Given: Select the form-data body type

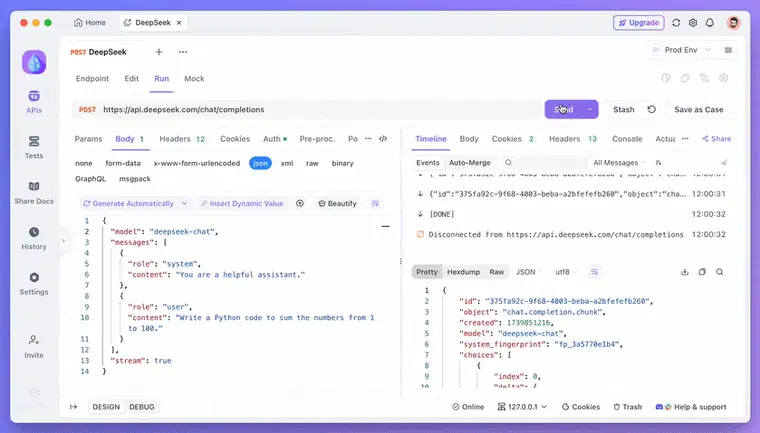Looking at the screenshot, I should click(123, 163).
